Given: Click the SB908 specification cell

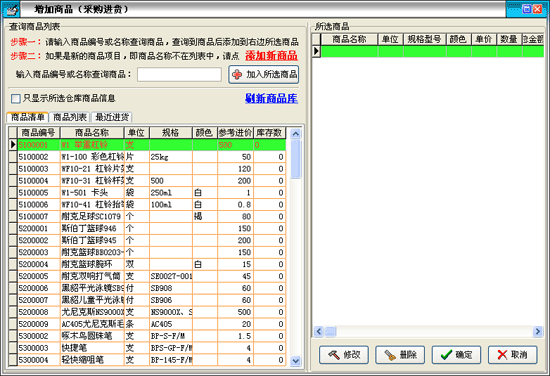Looking at the screenshot, I should 171,288.
